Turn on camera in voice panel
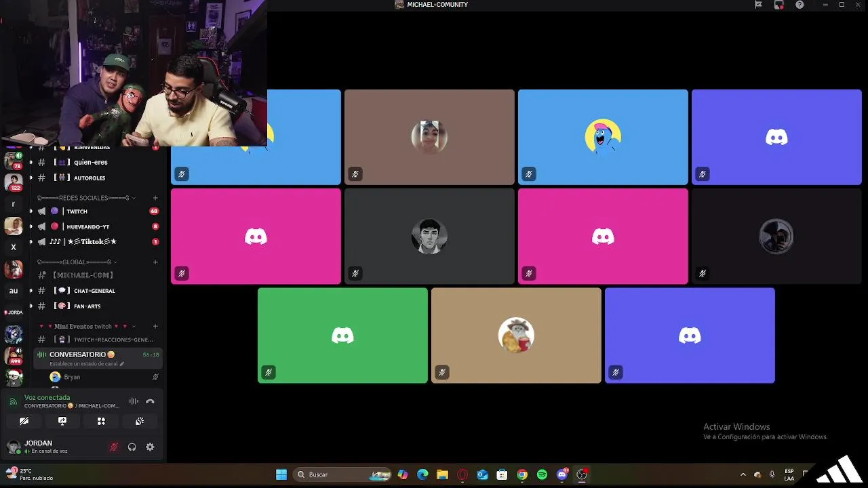 (24, 421)
